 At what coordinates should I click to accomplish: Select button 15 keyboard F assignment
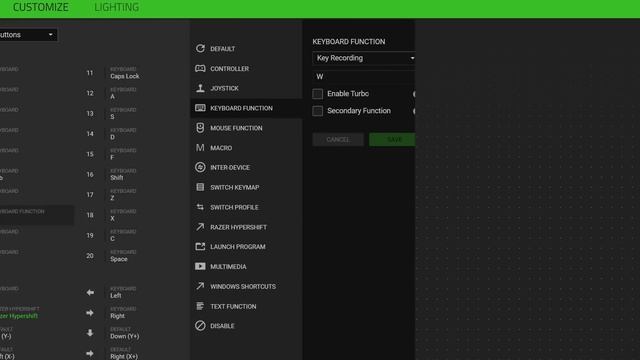123,154
